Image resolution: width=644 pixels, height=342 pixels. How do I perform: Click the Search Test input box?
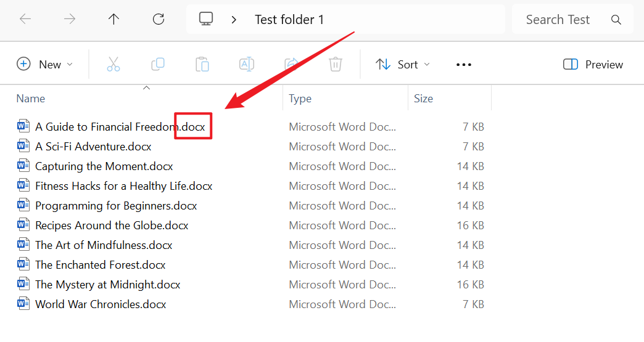[x=558, y=20]
